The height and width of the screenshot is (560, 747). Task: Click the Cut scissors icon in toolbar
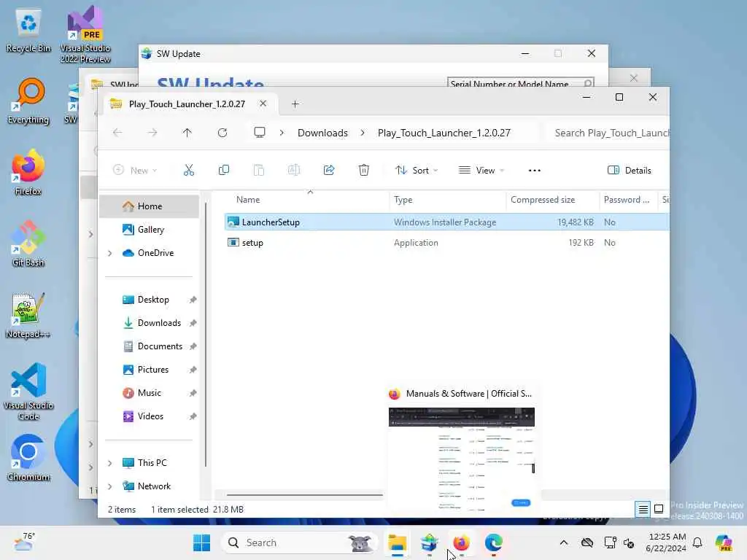point(189,170)
